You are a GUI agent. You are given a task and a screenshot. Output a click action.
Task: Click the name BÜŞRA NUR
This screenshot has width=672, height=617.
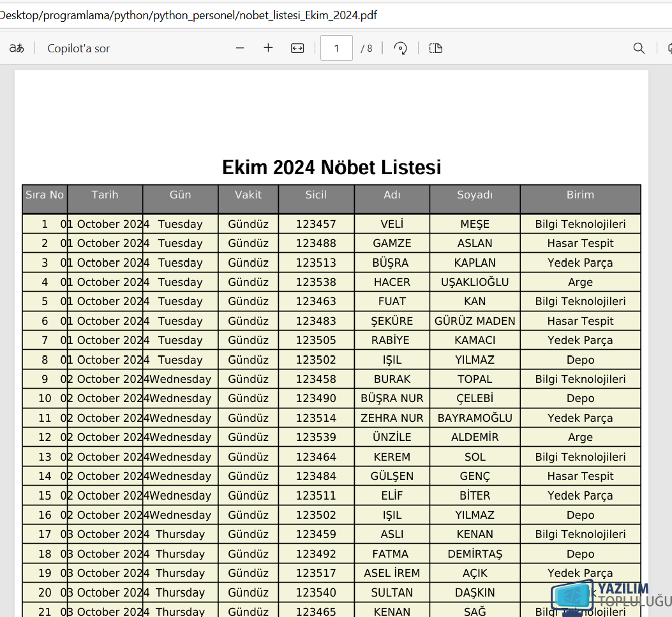coord(392,399)
